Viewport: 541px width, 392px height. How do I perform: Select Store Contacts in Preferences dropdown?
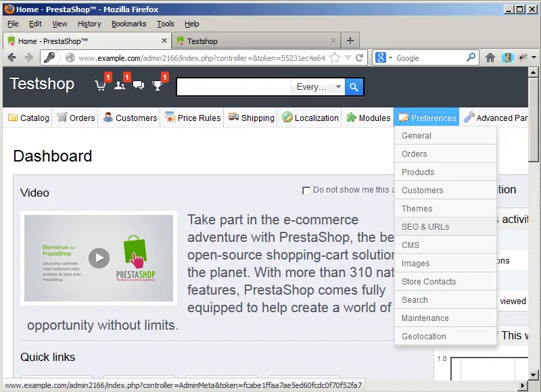tap(446, 282)
